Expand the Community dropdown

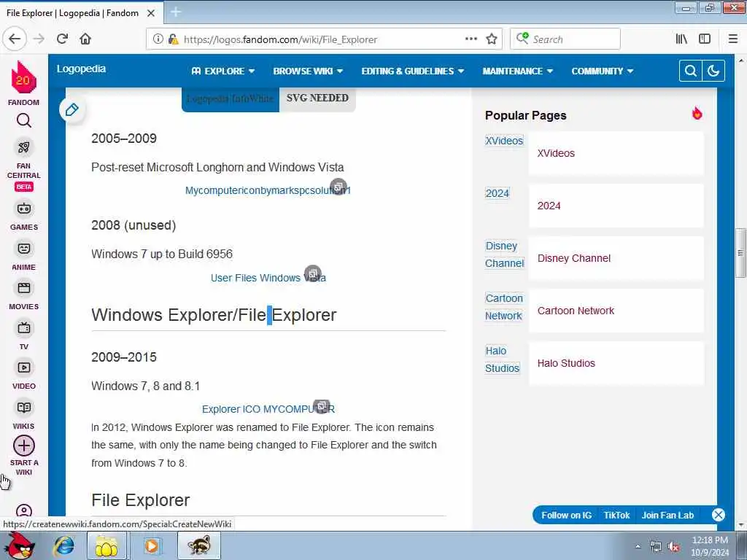[602, 71]
